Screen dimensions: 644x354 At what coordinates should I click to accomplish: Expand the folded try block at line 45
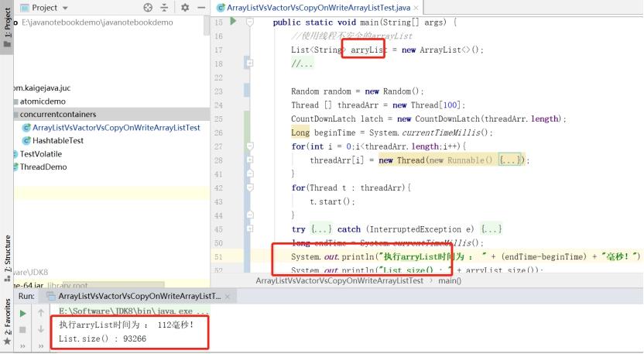point(250,229)
